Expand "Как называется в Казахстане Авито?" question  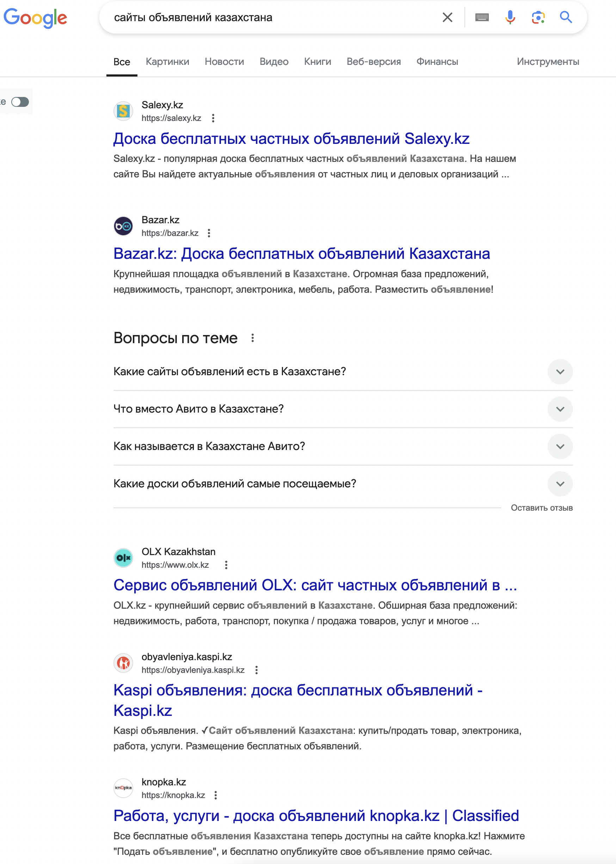point(560,446)
